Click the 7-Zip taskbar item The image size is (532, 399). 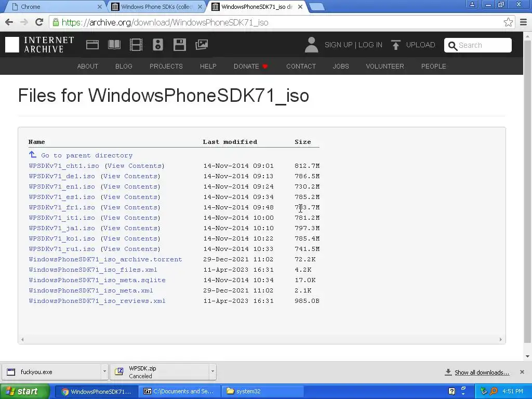coord(179,392)
